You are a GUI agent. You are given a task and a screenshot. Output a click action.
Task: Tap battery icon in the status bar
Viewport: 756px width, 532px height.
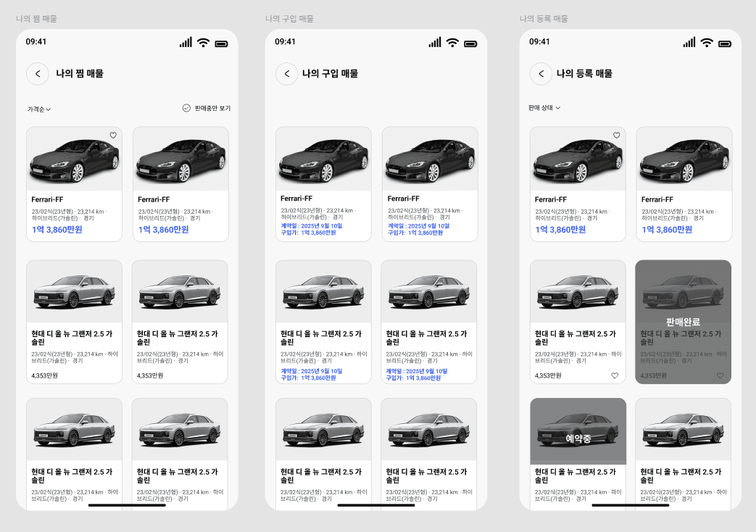point(222,43)
